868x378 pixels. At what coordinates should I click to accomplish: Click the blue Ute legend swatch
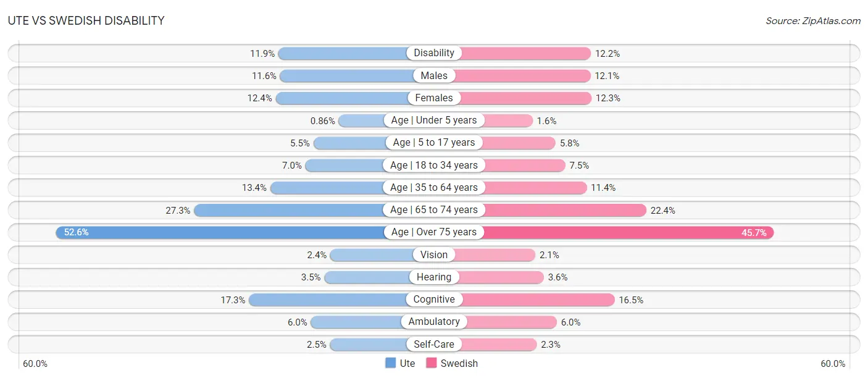(390, 363)
